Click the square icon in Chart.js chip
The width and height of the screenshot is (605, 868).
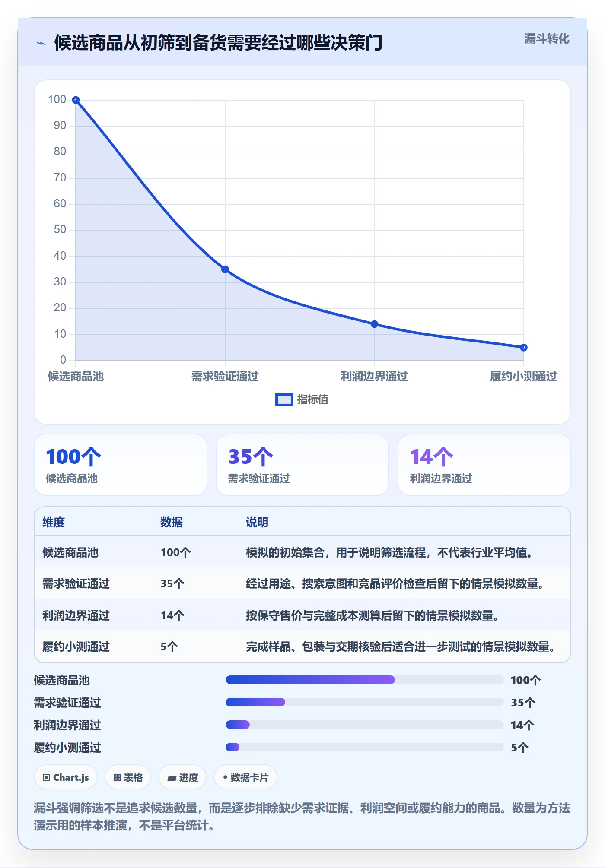tap(47, 778)
